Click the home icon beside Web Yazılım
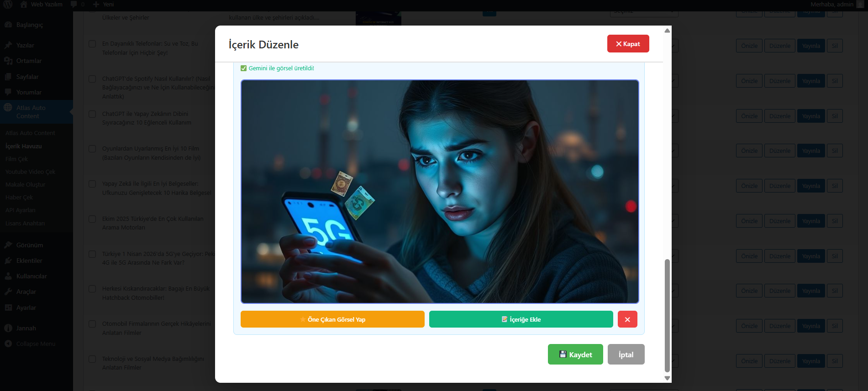This screenshot has height=391, width=868. pos(24,5)
